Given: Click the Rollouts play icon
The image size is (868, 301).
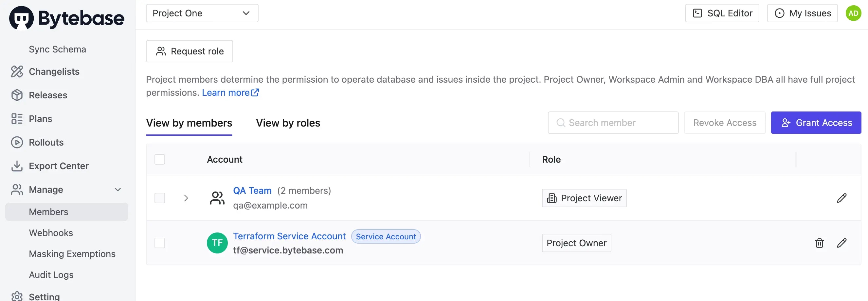Looking at the screenshot, I should point(17,142).
